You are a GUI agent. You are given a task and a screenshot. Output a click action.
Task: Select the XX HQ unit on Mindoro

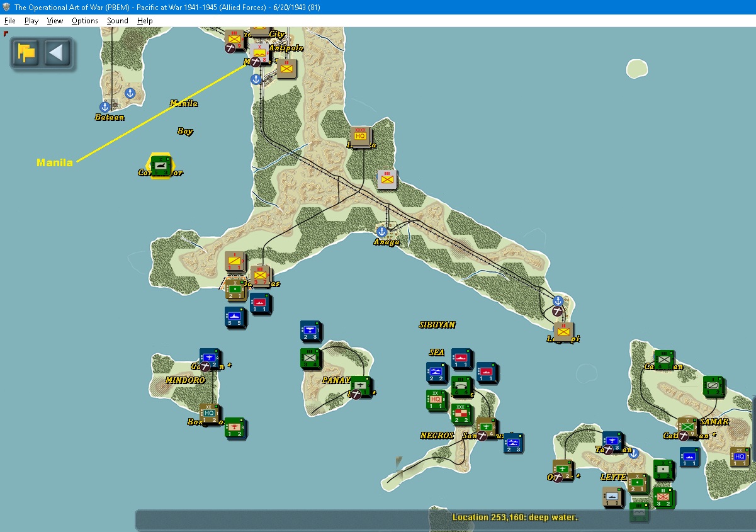click(210, 414)
